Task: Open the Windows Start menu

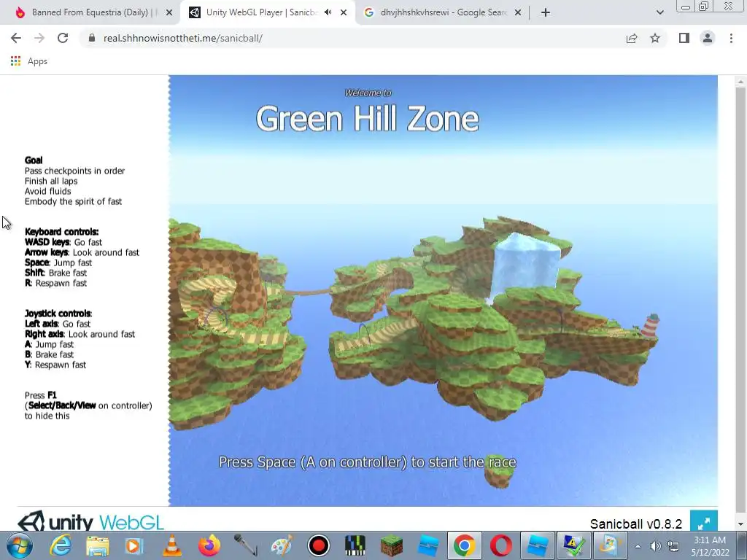Action: click(x=20, y=545)
